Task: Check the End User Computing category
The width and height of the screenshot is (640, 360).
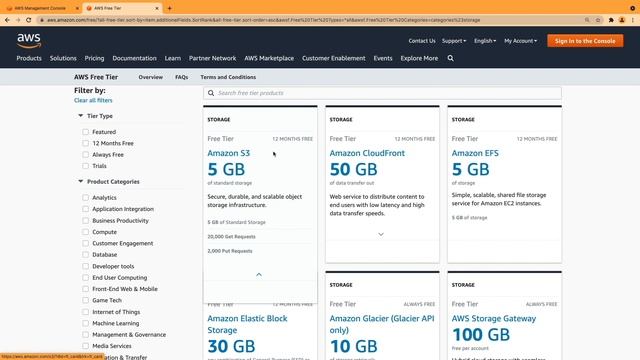Action: pyautogui.click(x=85, y=278)
